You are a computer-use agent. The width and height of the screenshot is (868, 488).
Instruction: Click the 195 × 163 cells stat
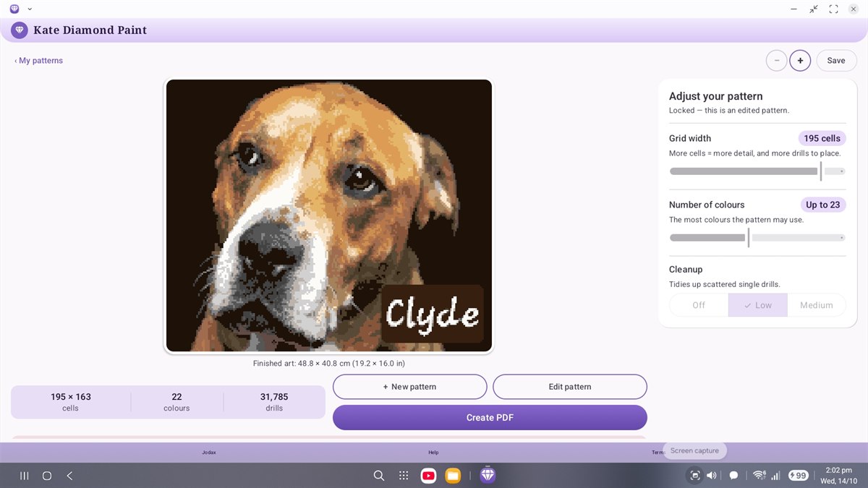click(71, 402)
